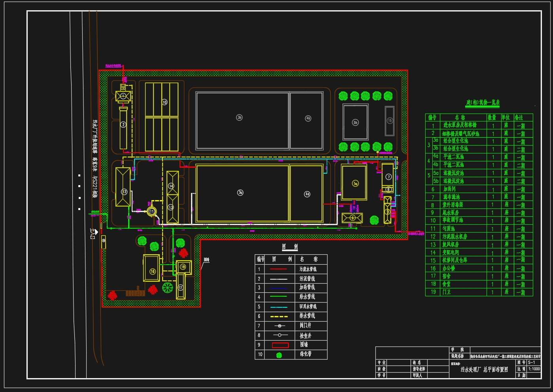Select the 图例 legend title
This screenshot has height=392, width=553.
click(x=290, y=246)
